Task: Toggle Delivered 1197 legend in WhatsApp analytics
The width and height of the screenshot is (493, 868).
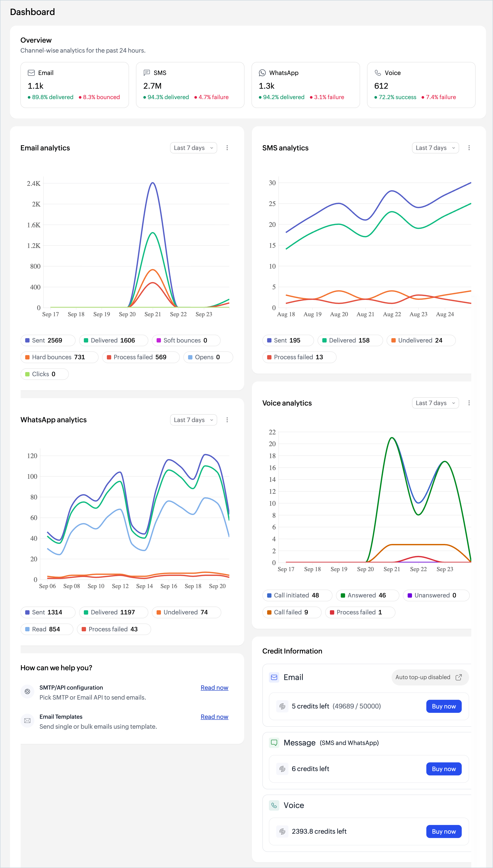Action: 113,612
